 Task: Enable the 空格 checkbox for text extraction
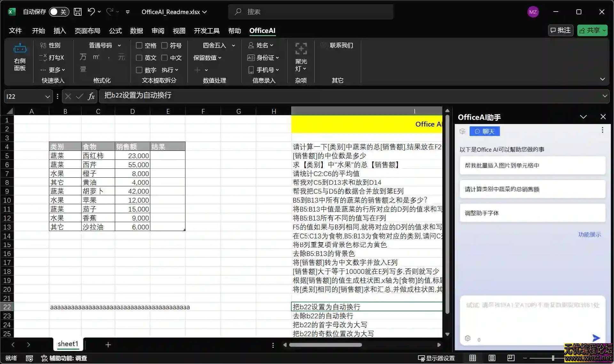(x=139, y=45)
